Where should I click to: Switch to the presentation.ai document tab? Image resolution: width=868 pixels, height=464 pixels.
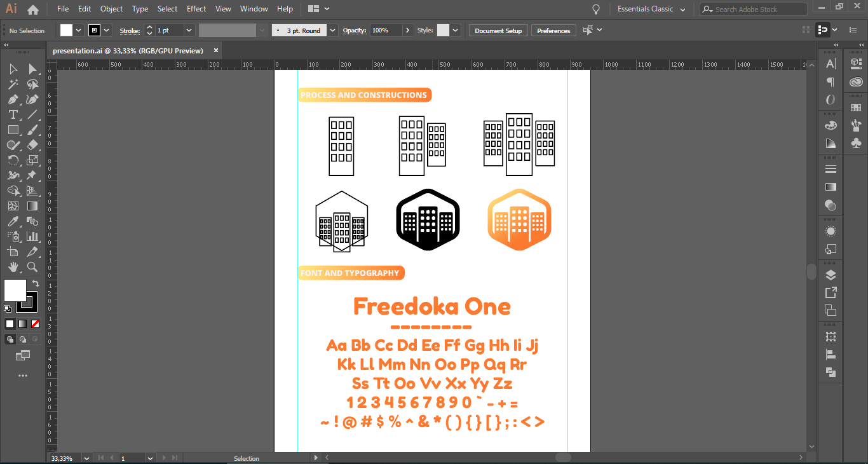pos(128,50)
